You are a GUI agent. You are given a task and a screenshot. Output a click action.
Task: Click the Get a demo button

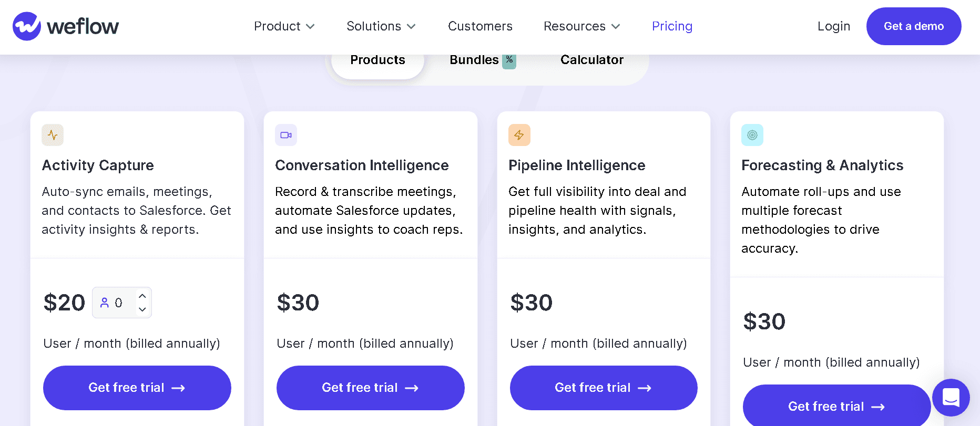[x=914, y=26]
